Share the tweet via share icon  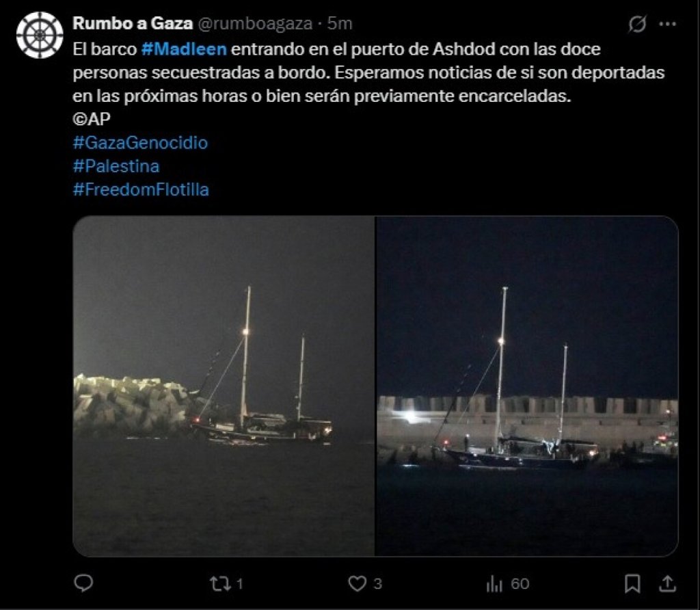tap(667, 583)
